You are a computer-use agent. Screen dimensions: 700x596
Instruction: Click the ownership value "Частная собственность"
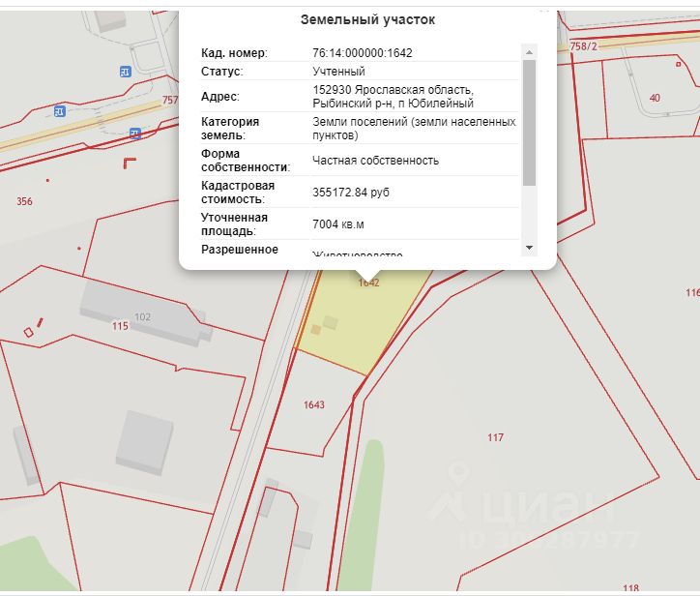(x=375, y=161)
